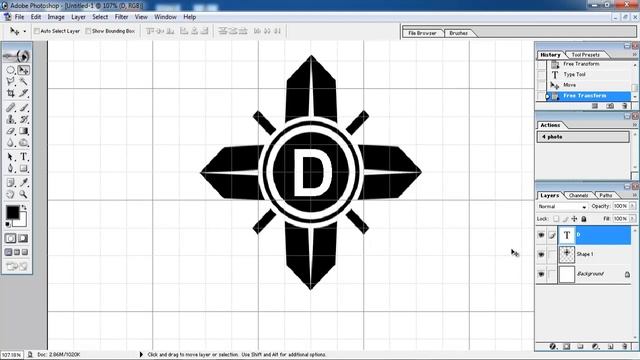Select the Pen tool

(x=11, y=168)
